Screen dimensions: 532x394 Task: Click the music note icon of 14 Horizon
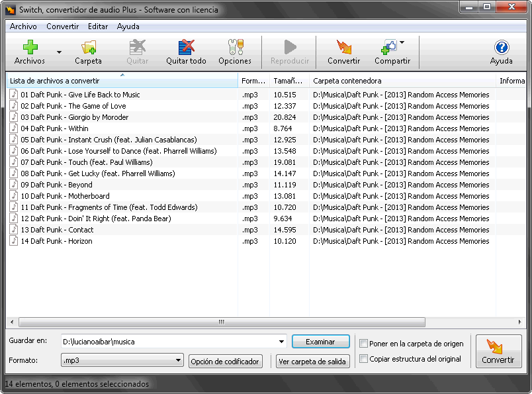[14, 240]
